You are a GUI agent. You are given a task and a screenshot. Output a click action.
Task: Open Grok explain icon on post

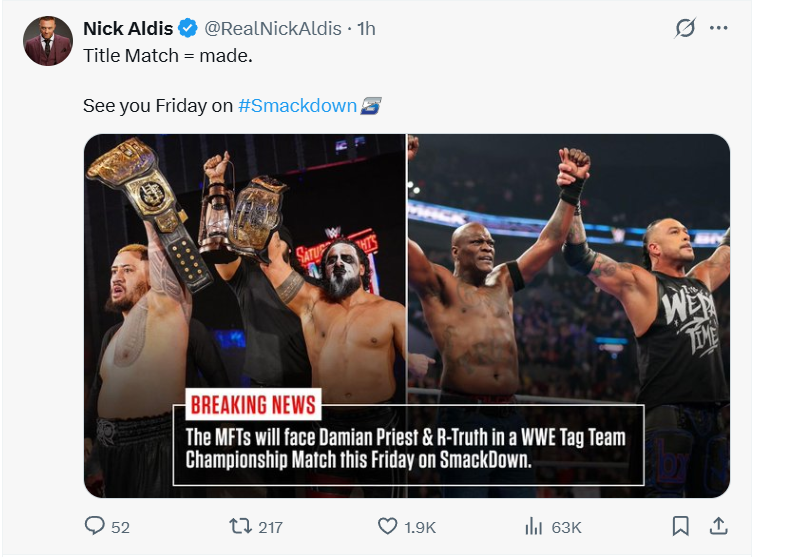coord(685,28)
